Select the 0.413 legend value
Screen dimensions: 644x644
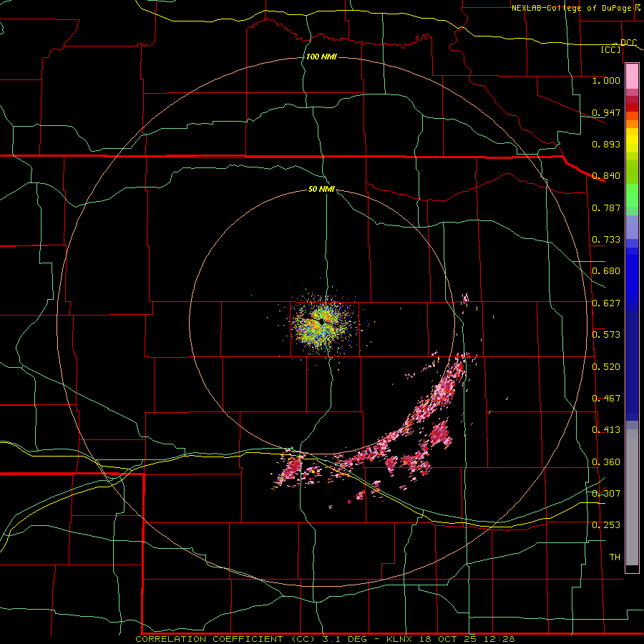606,430
